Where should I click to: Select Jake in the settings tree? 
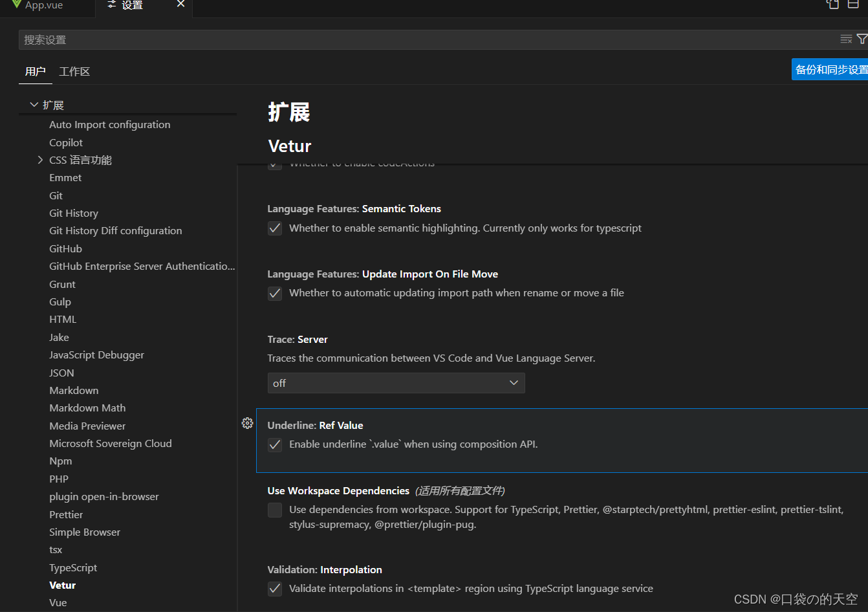click(x=59, y=337)
